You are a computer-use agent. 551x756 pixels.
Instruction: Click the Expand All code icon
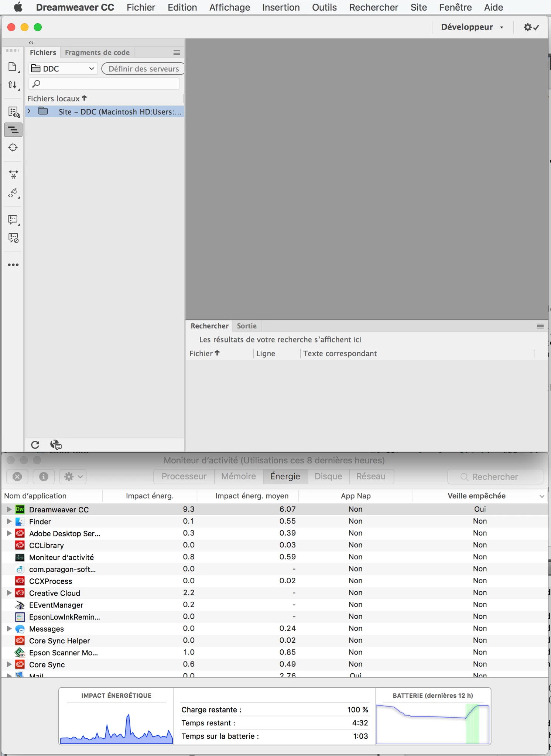(13, 174)
